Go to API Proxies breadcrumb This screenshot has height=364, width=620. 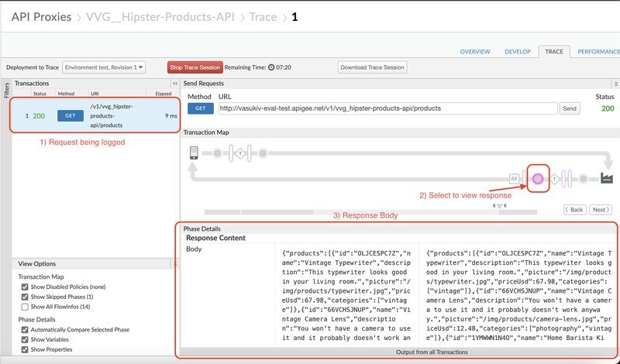[x=42, y=17]
